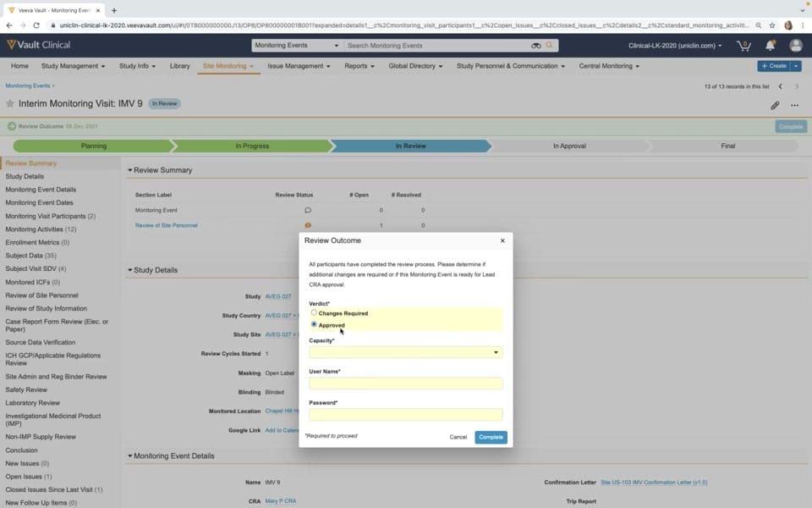
Task: Open the Clinical-LK-2020 vault selector
Action: click(x=675, y=46)
